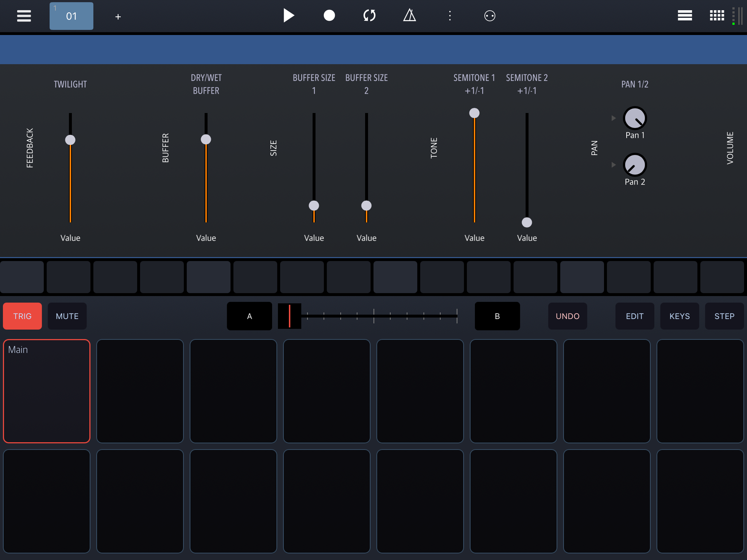Select the VOLUME vertical tab
This screenshot has width=747, height=560.
coord(730,148)
